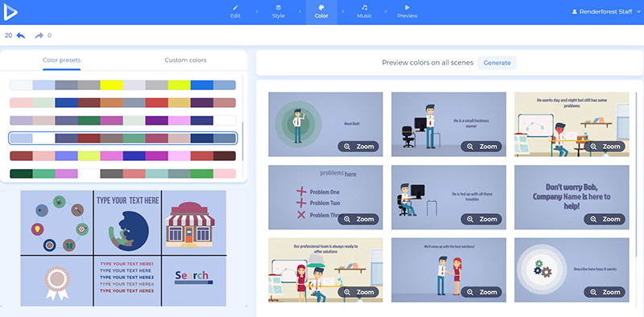Open the Edit step with pencil icon

(x=235, y=12)
